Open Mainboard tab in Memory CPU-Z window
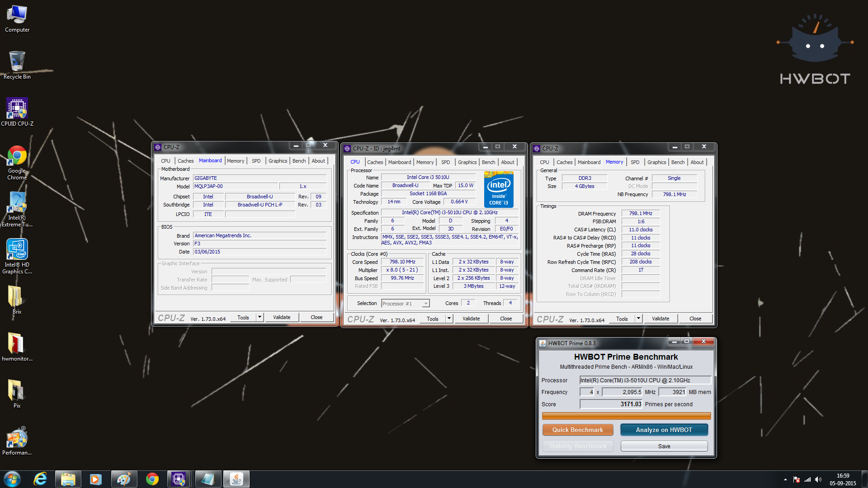Image resolution: width=868 pixels, height=488 pixels. click(589, 162)
